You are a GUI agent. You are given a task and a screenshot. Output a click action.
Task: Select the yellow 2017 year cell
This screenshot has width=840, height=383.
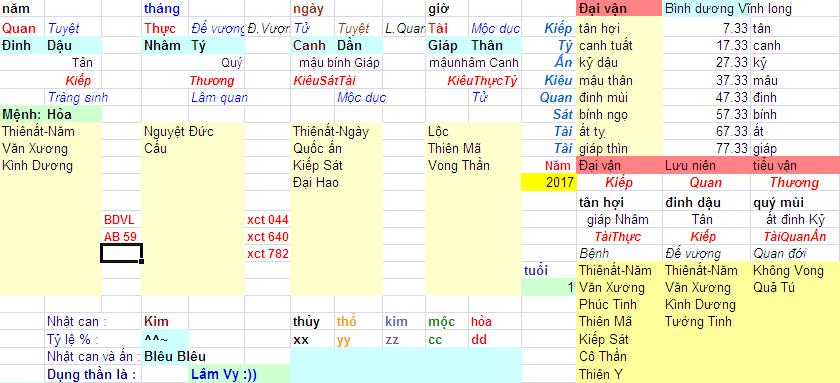coord(549,182)
